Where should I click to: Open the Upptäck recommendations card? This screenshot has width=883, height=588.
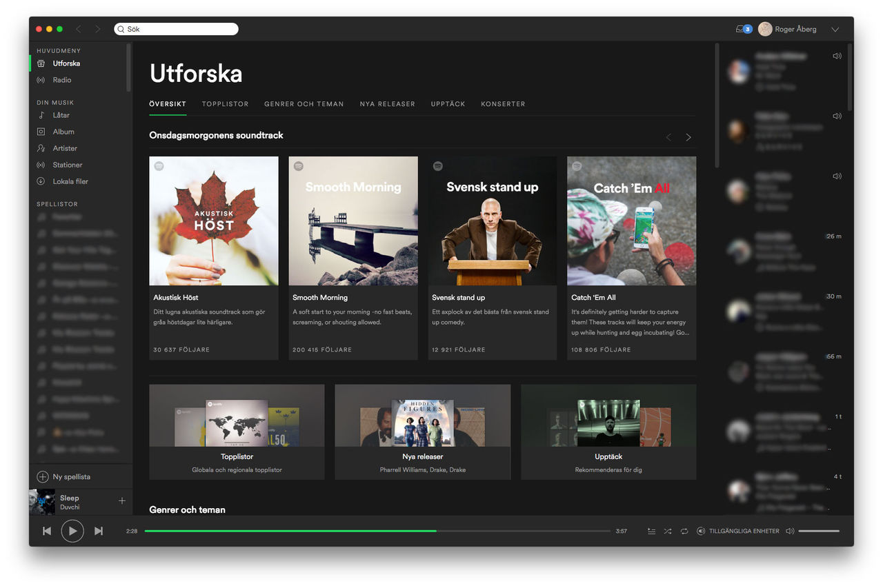tap(608, 432)
